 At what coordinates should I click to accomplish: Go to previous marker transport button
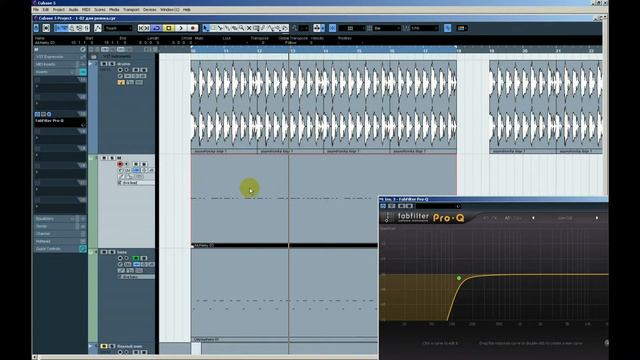141,28
